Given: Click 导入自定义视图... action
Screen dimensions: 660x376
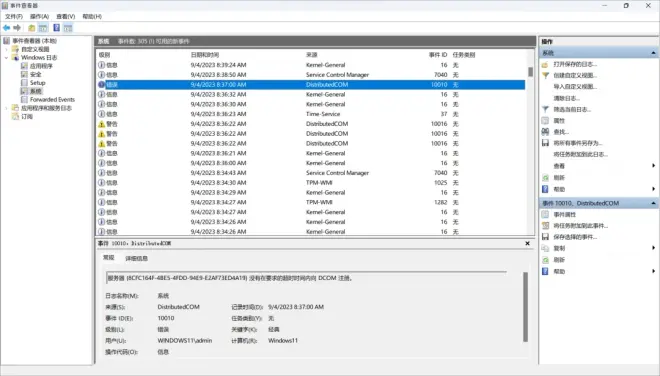Looking at the screenshot, I should point(575,87).
